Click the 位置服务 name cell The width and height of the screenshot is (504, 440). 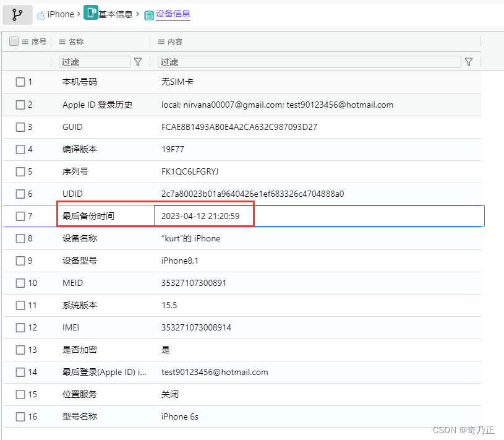(79, 394)
